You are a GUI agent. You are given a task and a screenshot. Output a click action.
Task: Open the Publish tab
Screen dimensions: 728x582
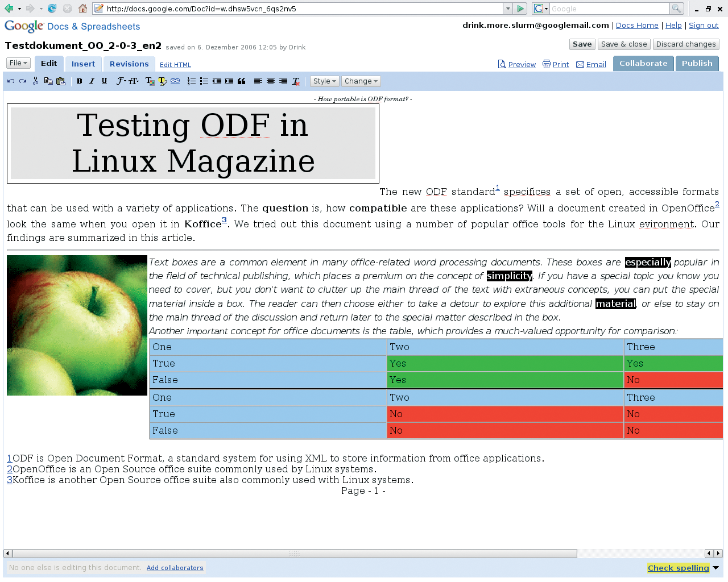(697, 64)
